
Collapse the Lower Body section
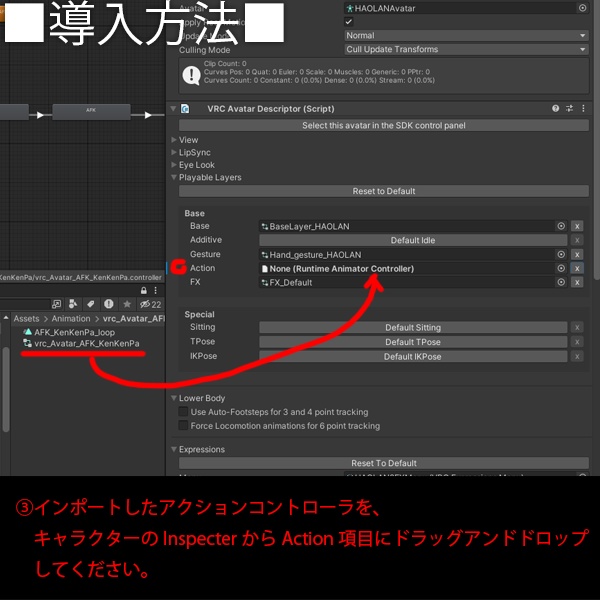(x=174, y=398)
